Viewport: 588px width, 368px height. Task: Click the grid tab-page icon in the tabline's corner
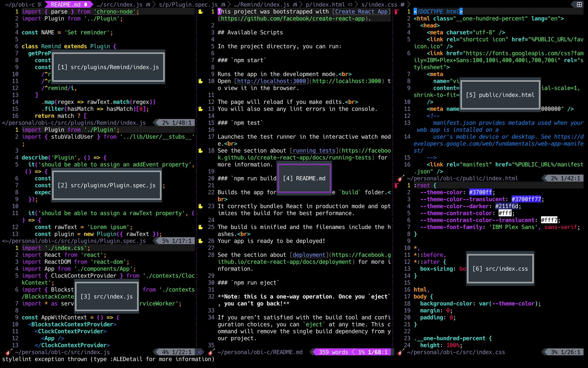579,4
